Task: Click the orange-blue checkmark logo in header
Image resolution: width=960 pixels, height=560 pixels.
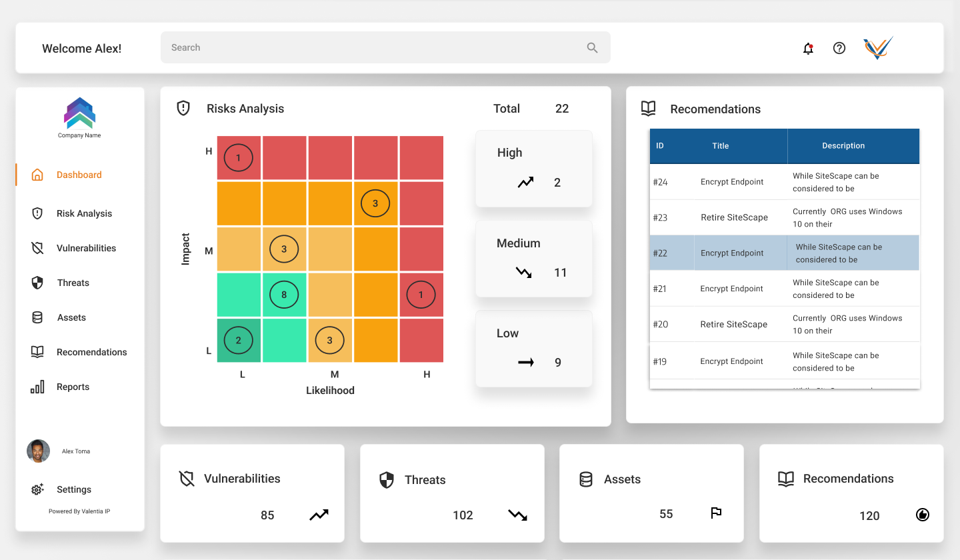Action: 878,48
